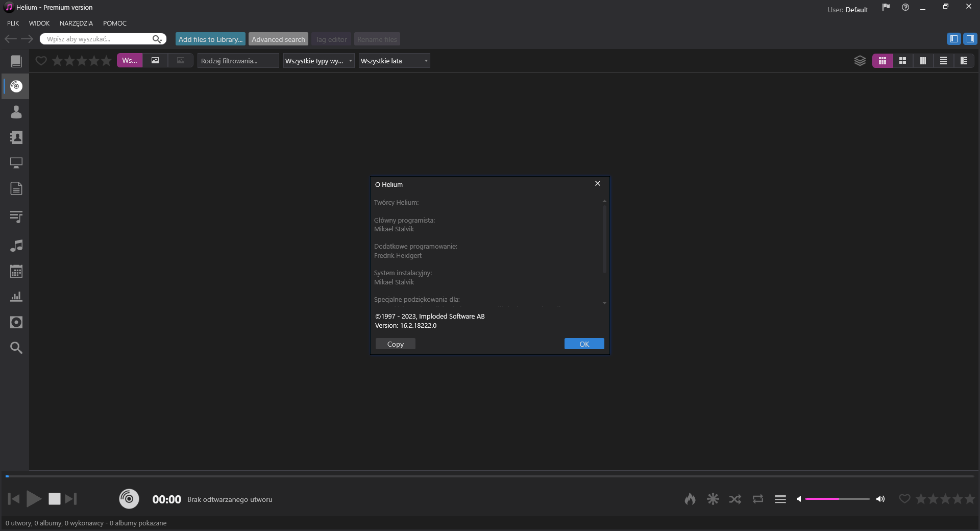Open the Artists person icon in sidebar
Image resolution: width=980 pixels, height=531 pixels.
click(16, 112)
